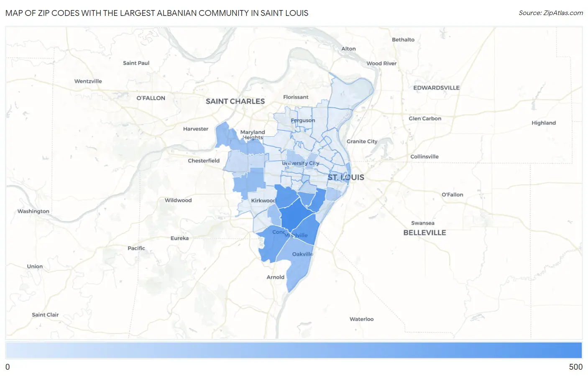Viewport: 588px width, 376px height.
Task: Click the BELLEVILLE map label
Action: point(424,233)
